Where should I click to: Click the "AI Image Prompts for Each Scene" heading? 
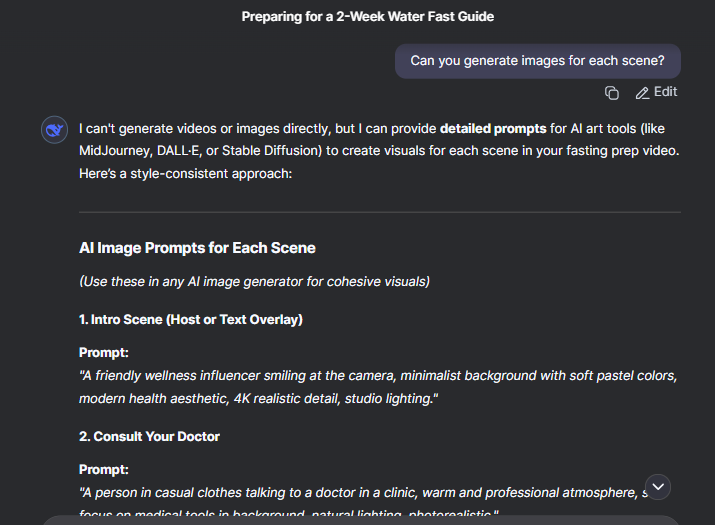(x=197, y=248)
